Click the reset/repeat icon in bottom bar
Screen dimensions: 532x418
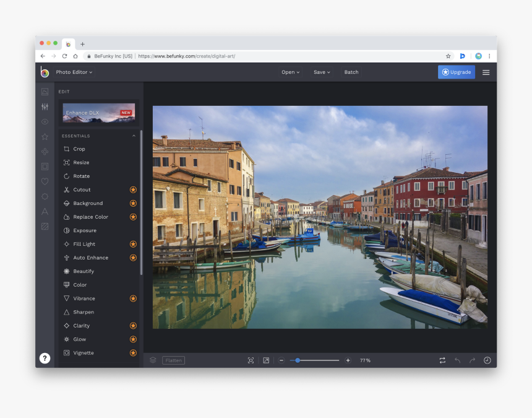442,360
